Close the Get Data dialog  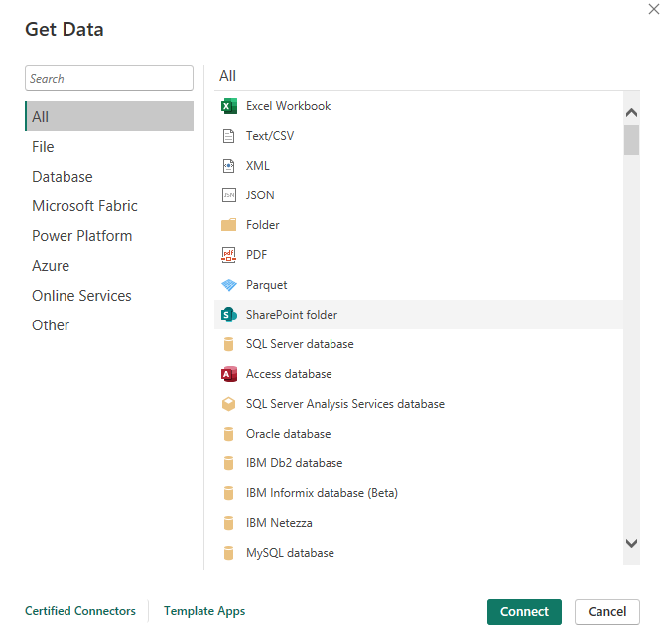(654, 9)
